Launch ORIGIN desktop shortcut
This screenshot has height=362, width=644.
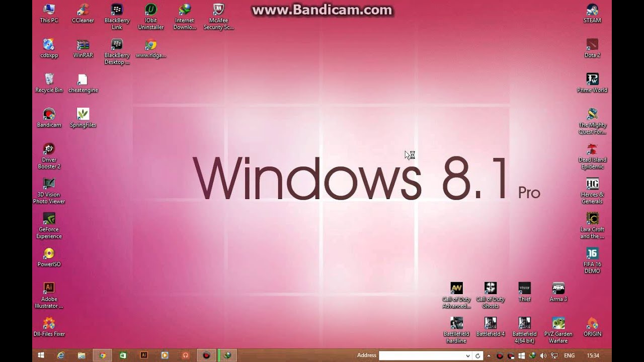(x=592, y=326)
